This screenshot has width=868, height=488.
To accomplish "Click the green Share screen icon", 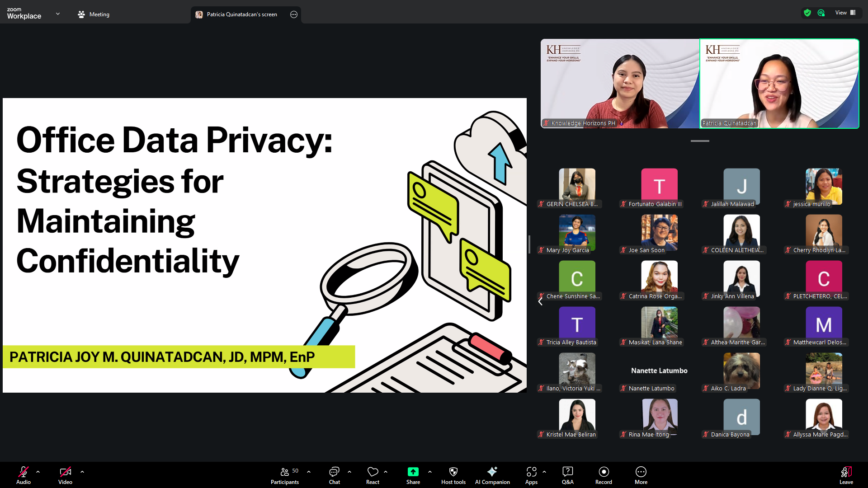I will (413, 472).
